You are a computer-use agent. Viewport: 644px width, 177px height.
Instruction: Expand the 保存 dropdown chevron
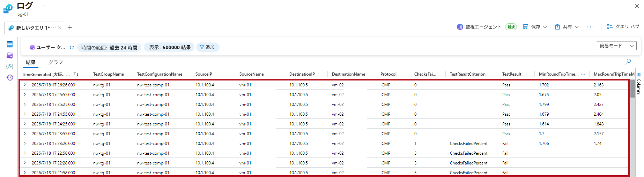tap(545, 27)
